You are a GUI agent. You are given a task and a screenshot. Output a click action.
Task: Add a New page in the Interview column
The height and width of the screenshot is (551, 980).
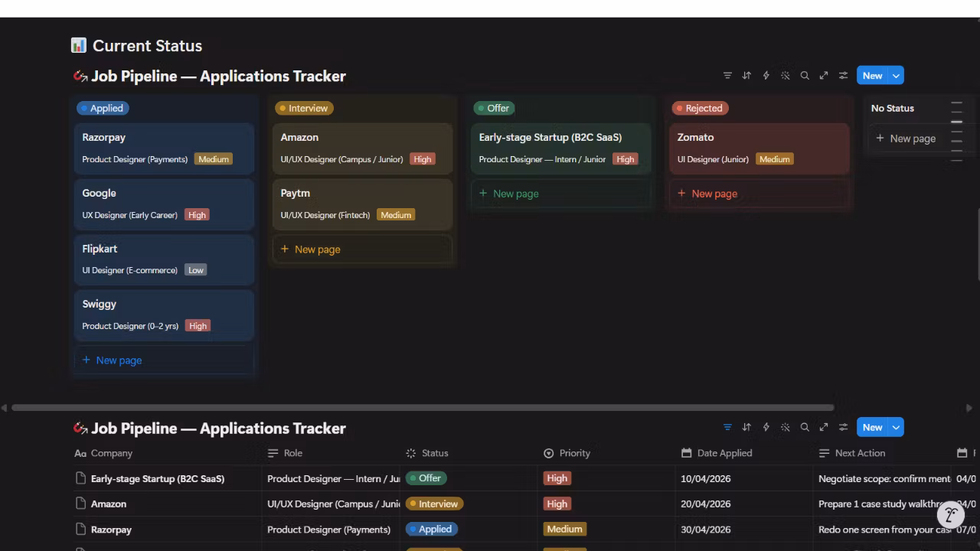click(362, 249)
